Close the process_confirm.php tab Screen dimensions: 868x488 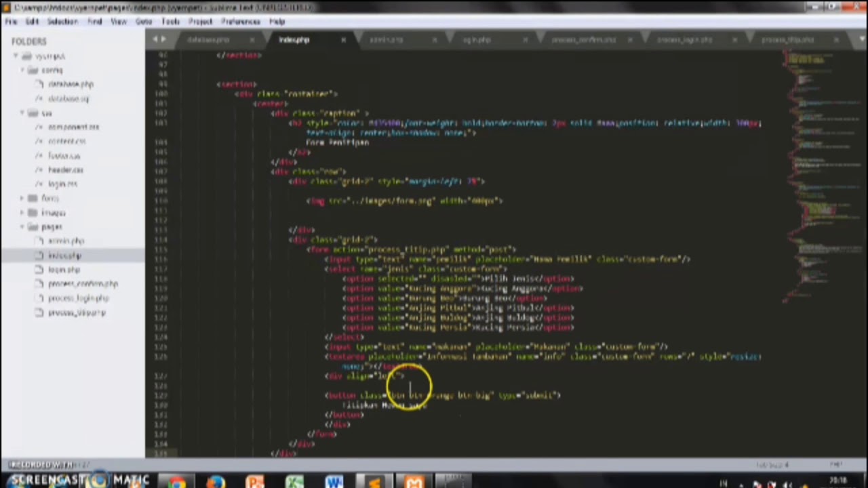coord(630,40)
